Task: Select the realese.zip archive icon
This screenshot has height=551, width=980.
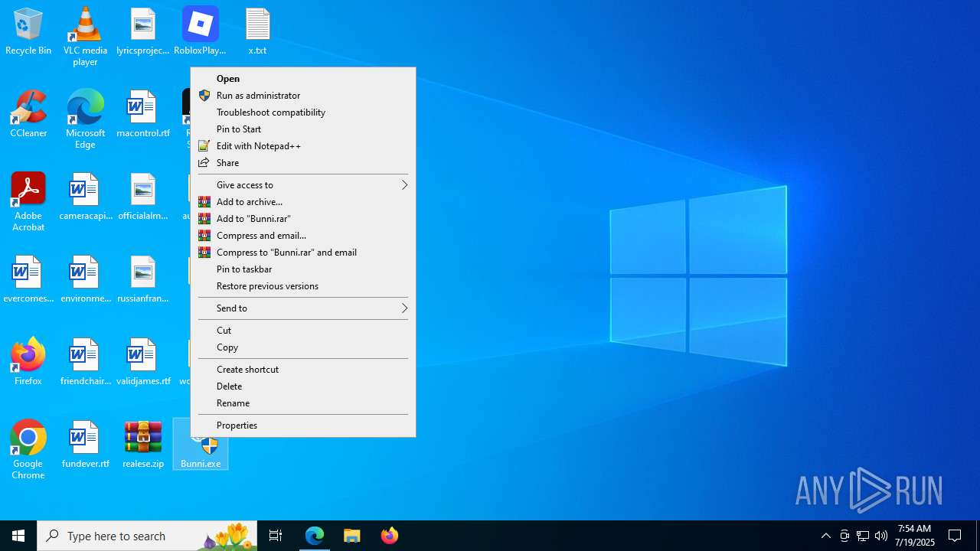Action: point(142,445)
